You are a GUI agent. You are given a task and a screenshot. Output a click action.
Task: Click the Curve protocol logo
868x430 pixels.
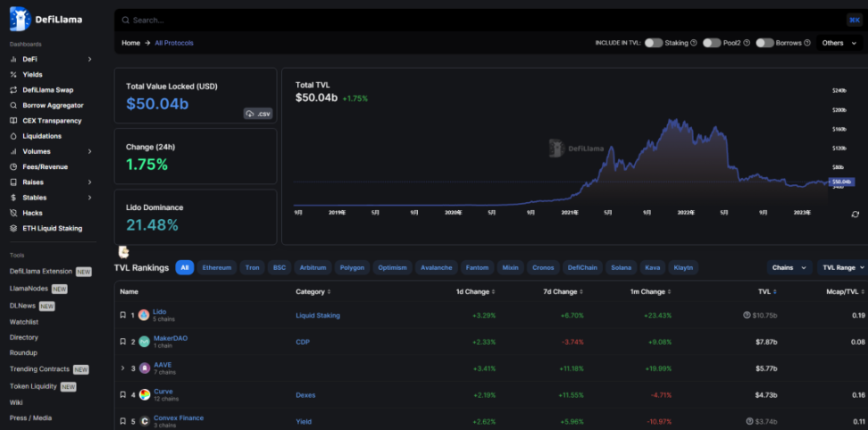point(144,395)
